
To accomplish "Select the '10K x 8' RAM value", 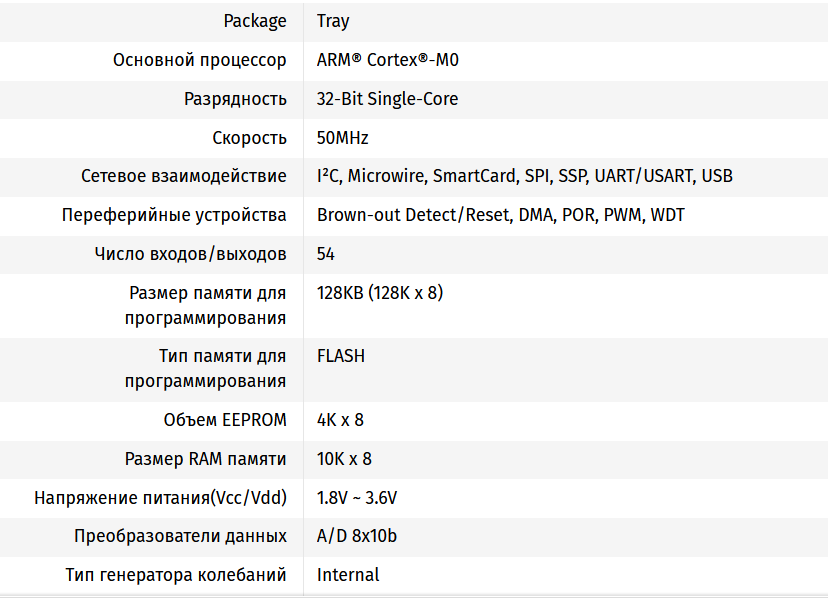I will (344, 459).
